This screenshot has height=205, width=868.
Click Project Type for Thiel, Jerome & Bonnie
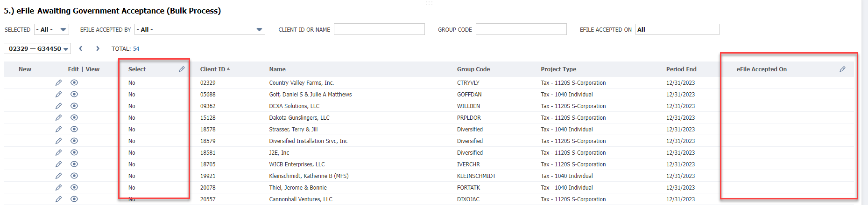[x=567, y=187]
